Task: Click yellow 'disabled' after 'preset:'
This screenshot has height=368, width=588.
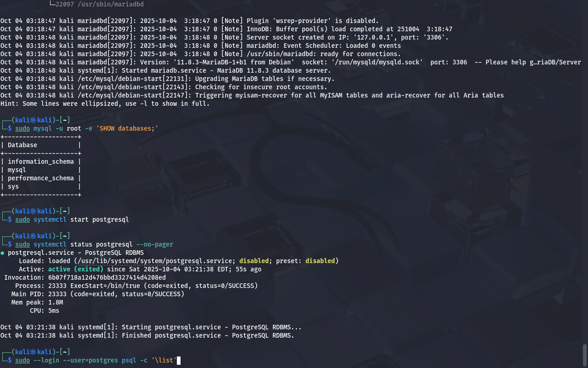Action: tap(320, 261)
